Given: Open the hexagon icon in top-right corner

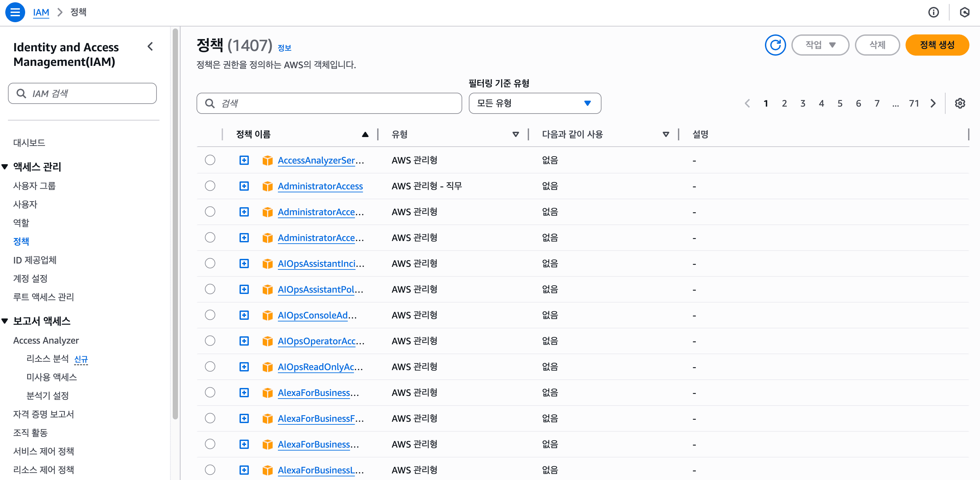Looking at the screenshot, I should pyautogui.click(x=964, y=12).
